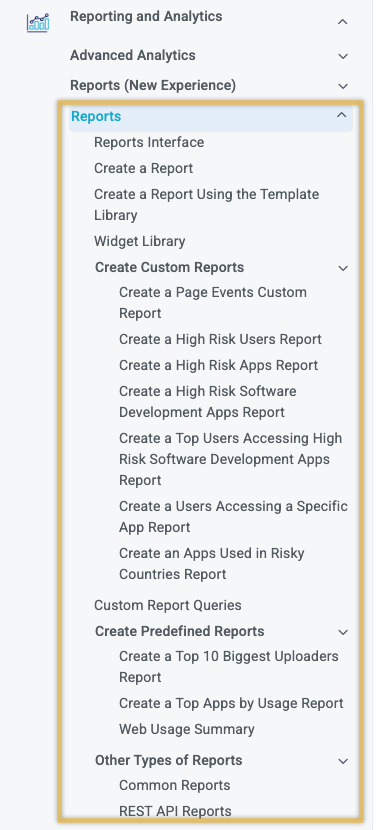Collapse the Reporting and Analytics section chevron
The image size is (380, 830).
343,22
